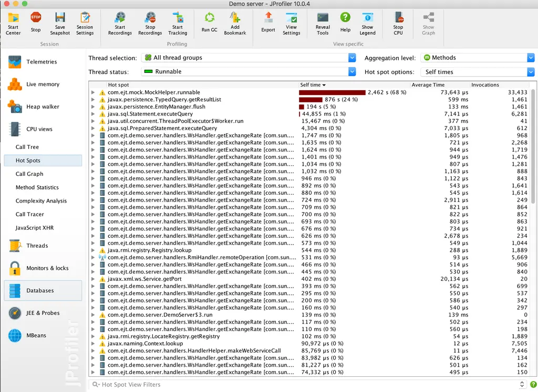Select the RmiHandler.remoteOperation row
The image size is (538, 392).
tap(309, 258)
